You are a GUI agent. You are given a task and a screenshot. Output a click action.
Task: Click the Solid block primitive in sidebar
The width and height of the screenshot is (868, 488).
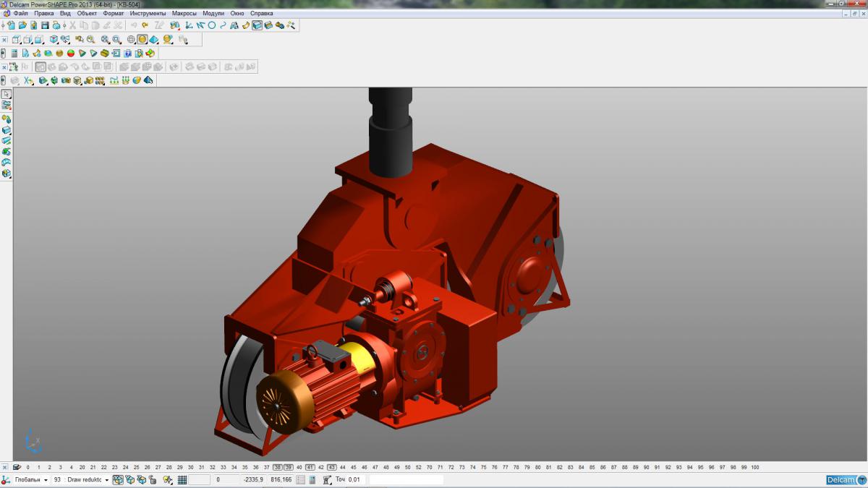coord(7,130)
